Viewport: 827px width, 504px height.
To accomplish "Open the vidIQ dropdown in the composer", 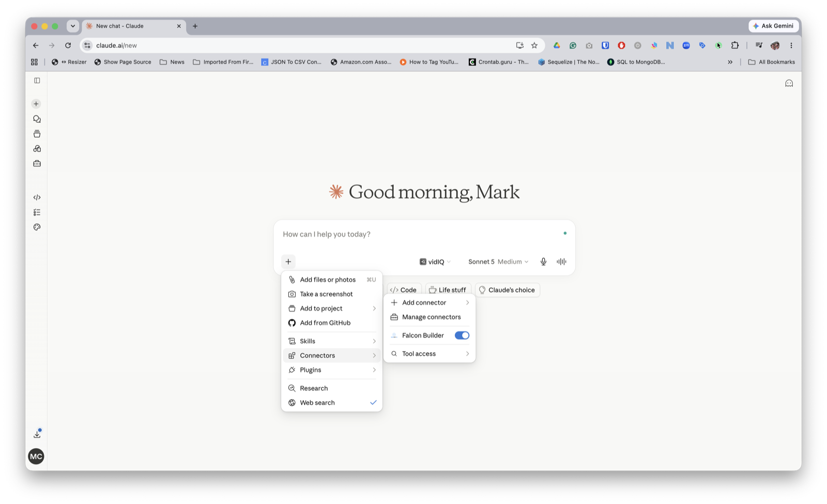I will click(x=435, y=262).
